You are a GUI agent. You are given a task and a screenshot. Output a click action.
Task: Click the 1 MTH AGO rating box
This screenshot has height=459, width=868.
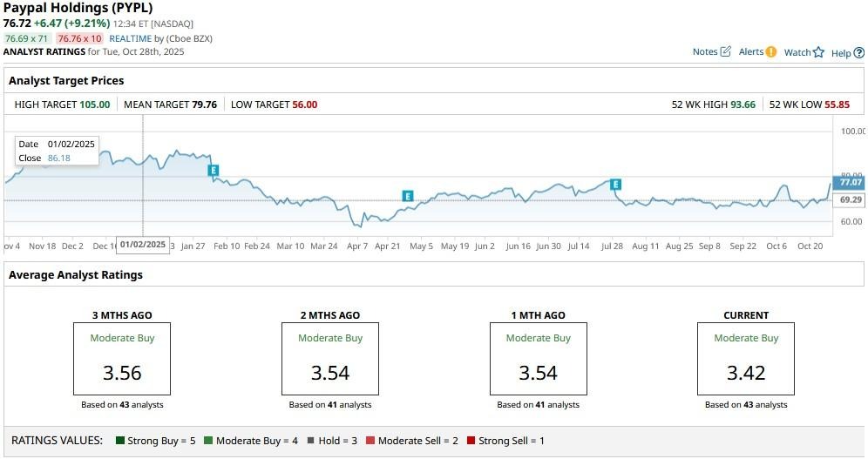coord(538,358)
